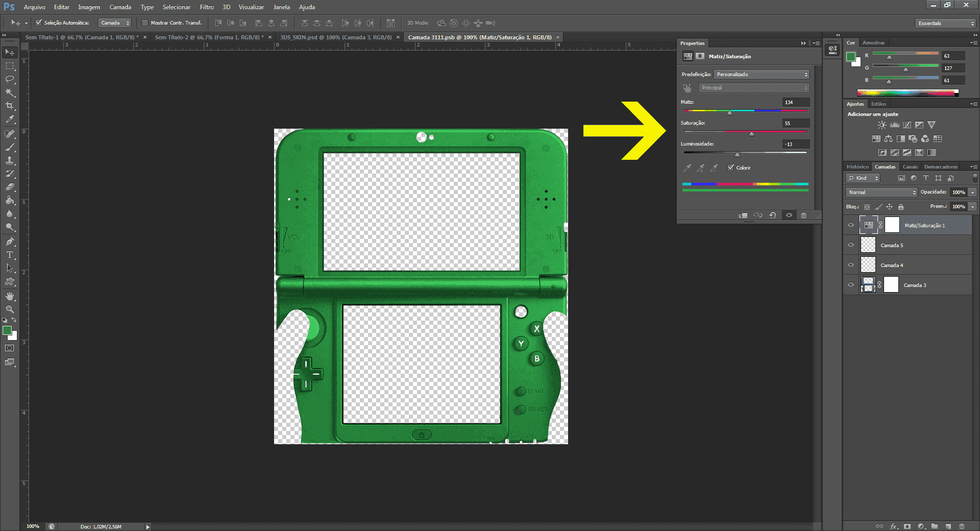This screenshot has width=980, height=531.
Task: Clip the adjustment to the layer below
Action: tap(743, 215)
